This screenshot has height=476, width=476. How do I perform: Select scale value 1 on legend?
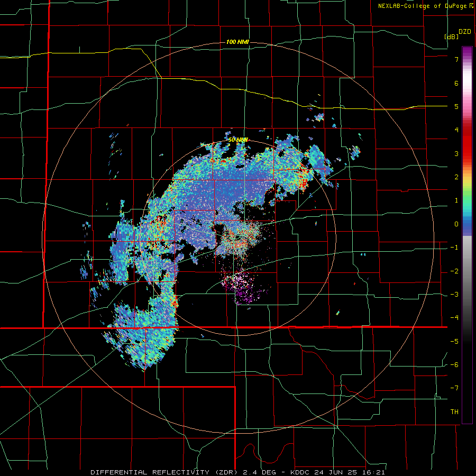point(456,200)
